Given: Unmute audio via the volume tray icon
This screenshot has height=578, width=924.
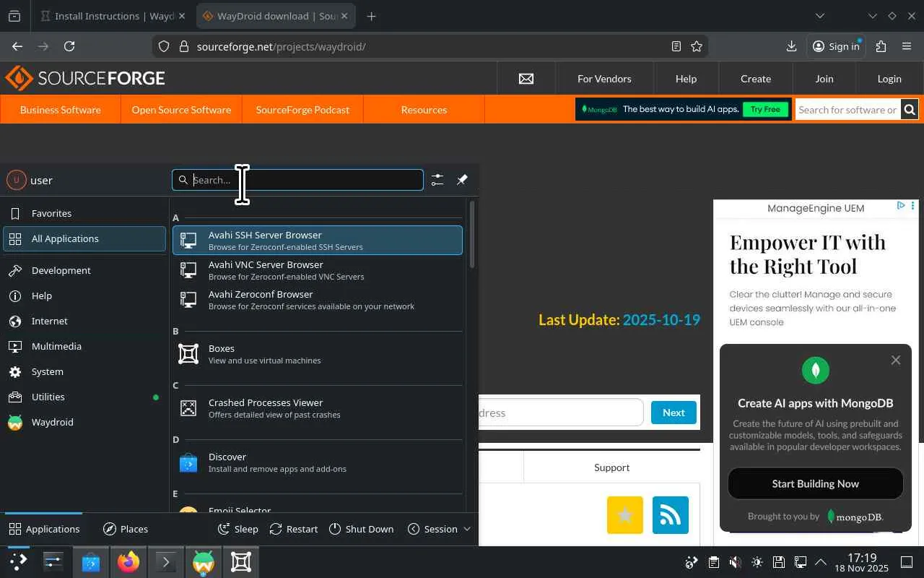Looking at the screenshot, I should pos(735,562).
